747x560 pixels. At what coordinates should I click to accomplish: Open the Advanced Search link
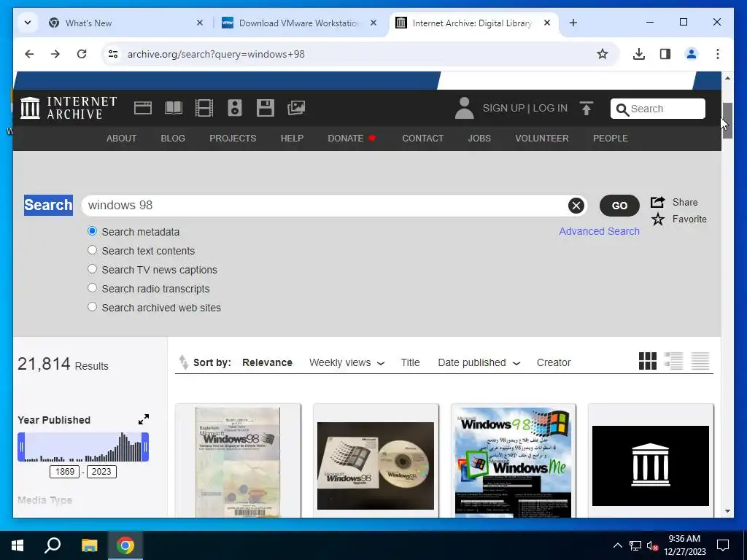600,231
